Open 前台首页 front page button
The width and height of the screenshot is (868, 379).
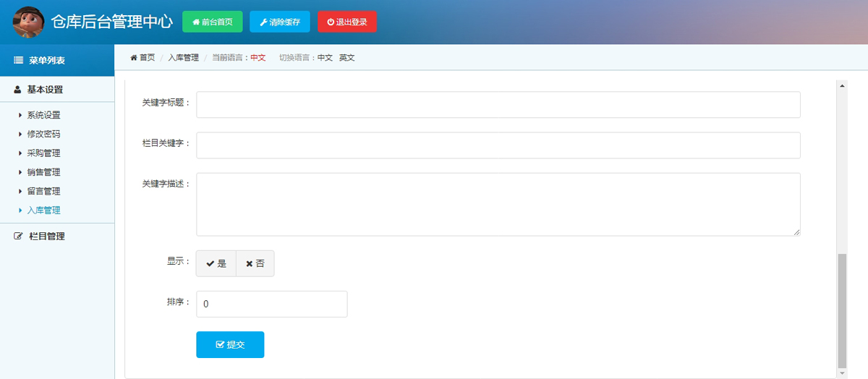(213, 22)
